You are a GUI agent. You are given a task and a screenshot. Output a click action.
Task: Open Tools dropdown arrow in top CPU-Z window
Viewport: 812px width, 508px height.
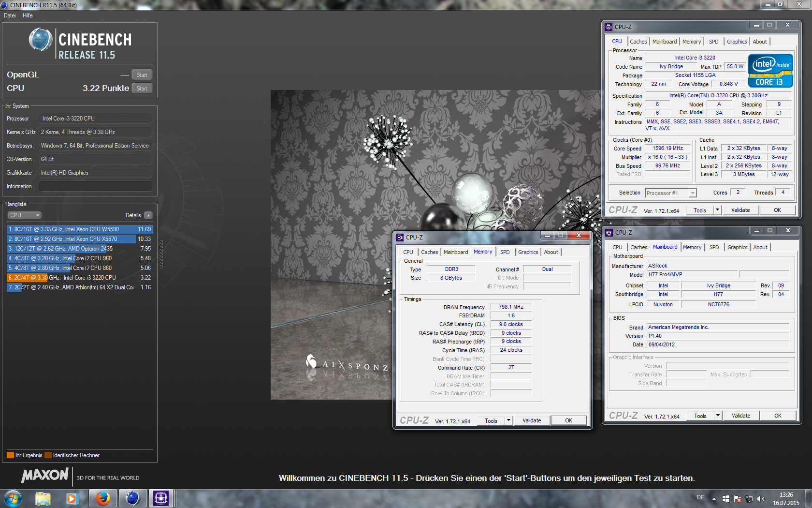click(x=718, y=210)
